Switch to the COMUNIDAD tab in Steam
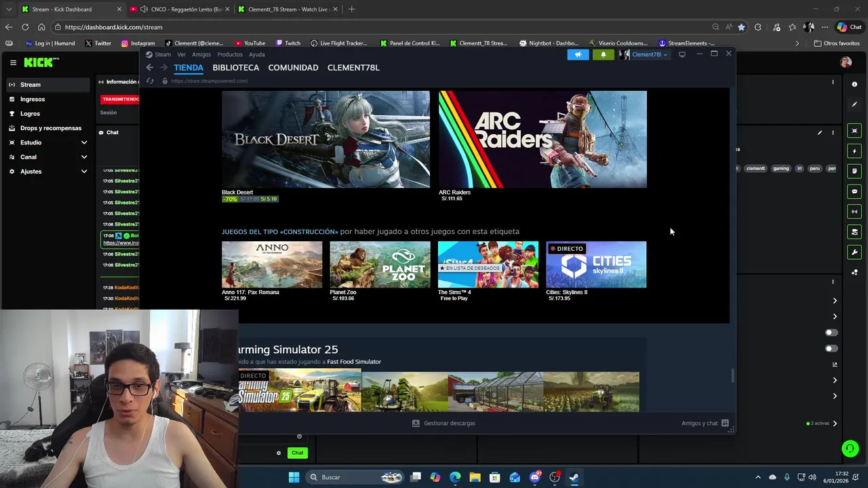This screenshot has height=488, width=868. (293, 68)
